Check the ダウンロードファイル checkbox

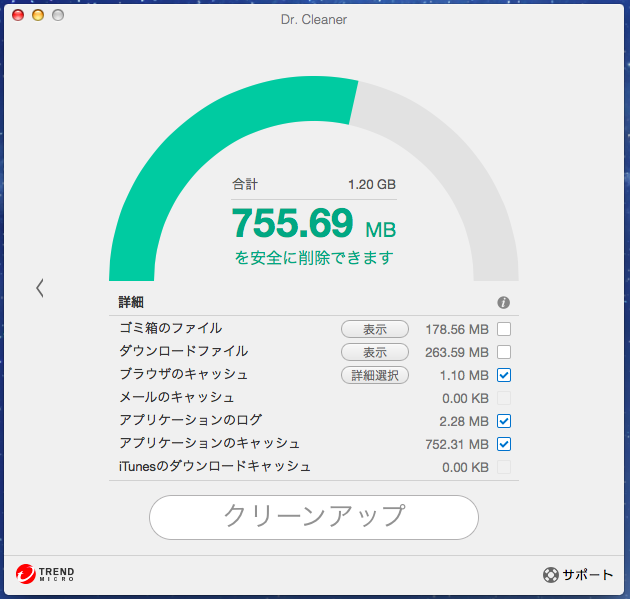coord(504,352)
